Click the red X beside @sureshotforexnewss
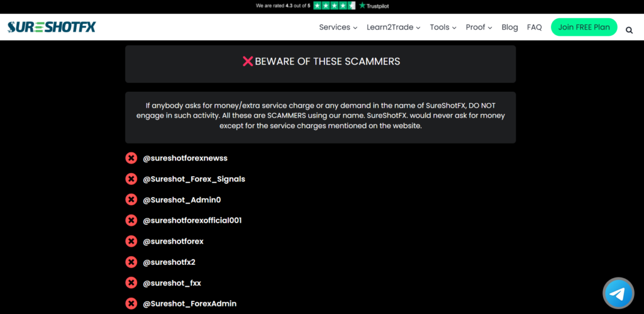This screenshot has width=644, height=314. 131,158
